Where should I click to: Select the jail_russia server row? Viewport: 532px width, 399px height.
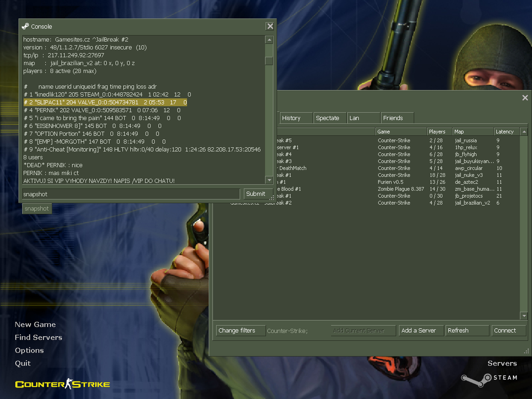(x=398, y=141)
